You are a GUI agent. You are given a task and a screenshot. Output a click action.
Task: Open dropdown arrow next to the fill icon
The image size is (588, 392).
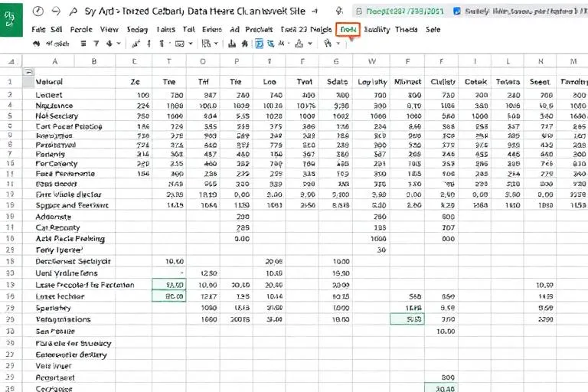pyautogui.click(x=119, y=44)
